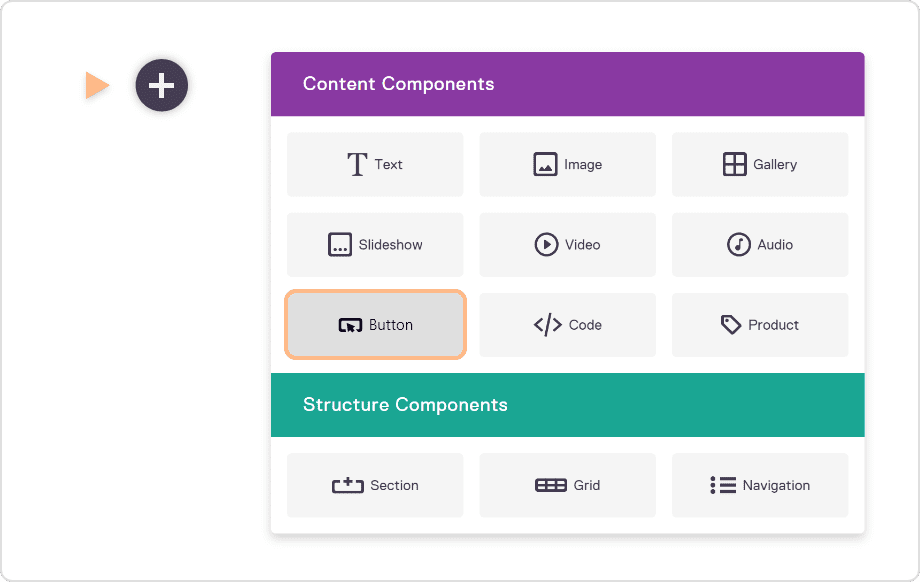Click the Navigation label text

click(776, 486)
